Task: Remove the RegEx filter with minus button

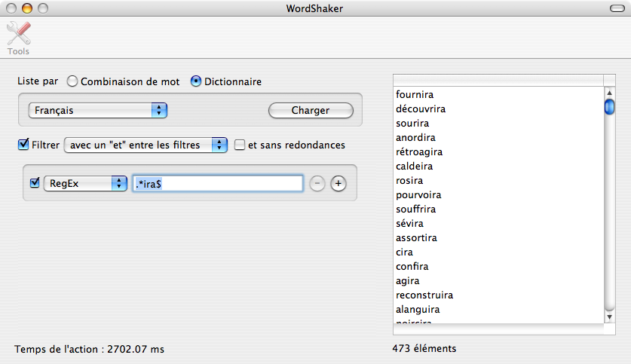Action: coord(317,183)
